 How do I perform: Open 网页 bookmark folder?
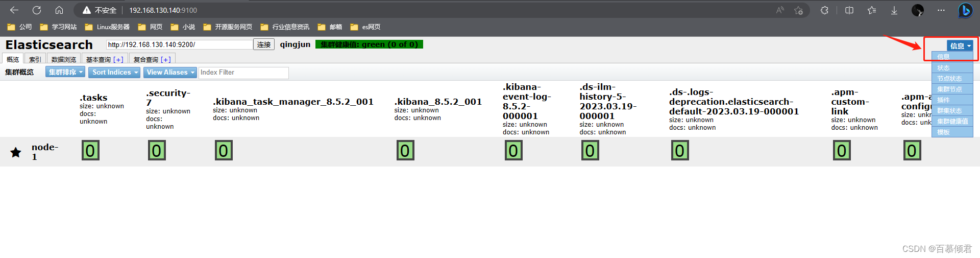(x=150, y=27)
